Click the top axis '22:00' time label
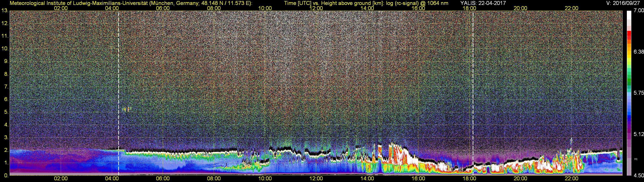Image resolution: width=644 pixels, height=182 pixels. [x=571, y=8]
